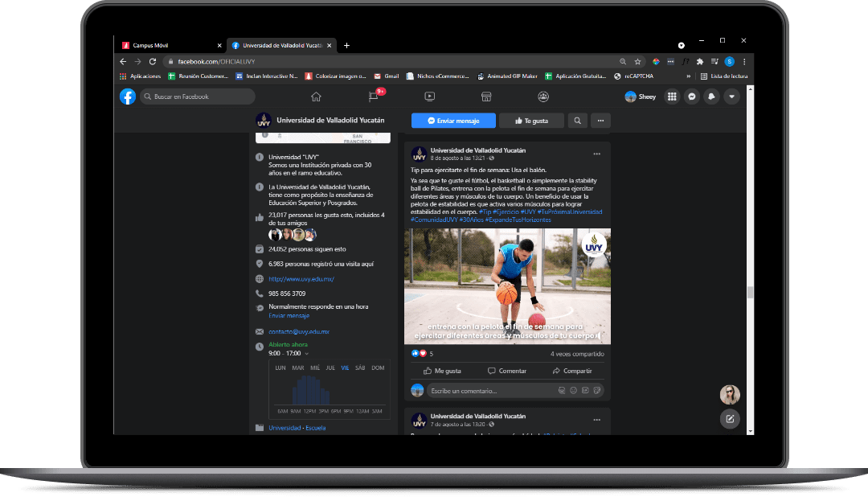View reactions count on basketball post

(x=423, y=354)
